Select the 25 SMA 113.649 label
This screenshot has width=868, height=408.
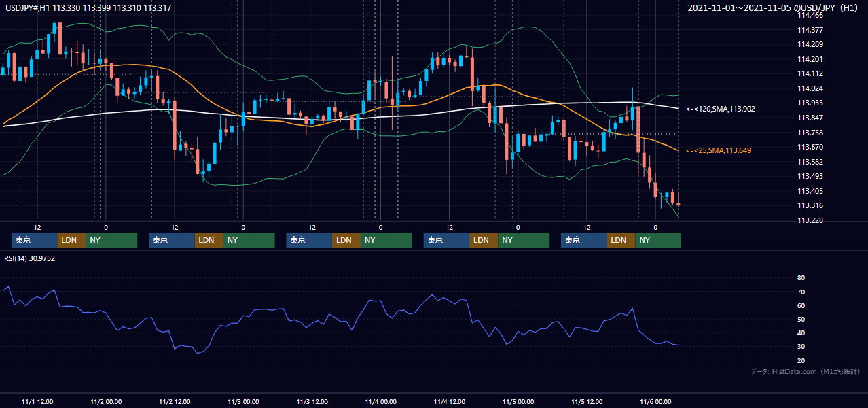(719, 150)
